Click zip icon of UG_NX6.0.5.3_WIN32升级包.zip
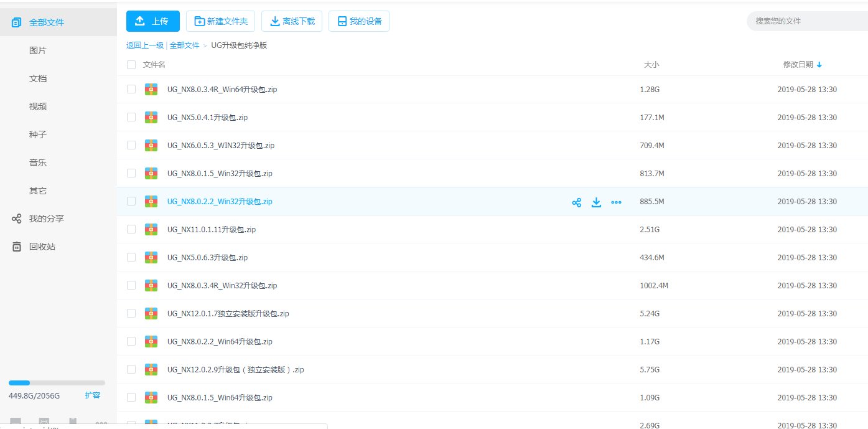868x429 pixels. 151,145
